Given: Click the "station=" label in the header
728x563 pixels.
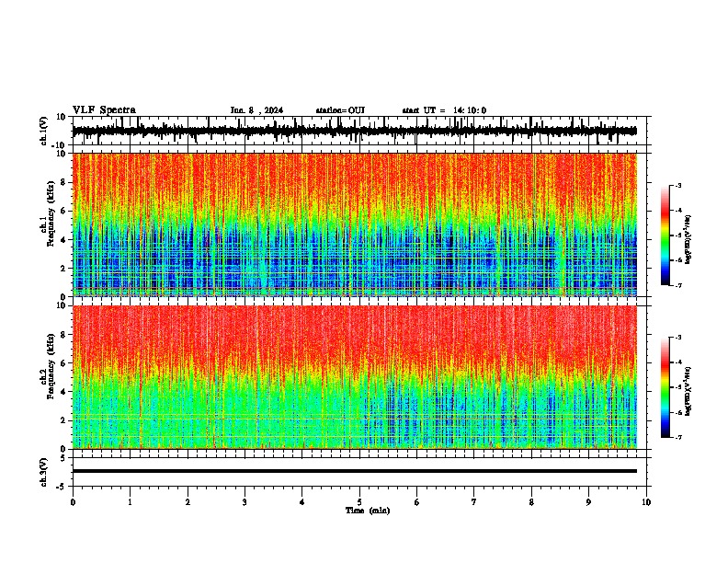Looking at the screenshot, I should point(332,110).
